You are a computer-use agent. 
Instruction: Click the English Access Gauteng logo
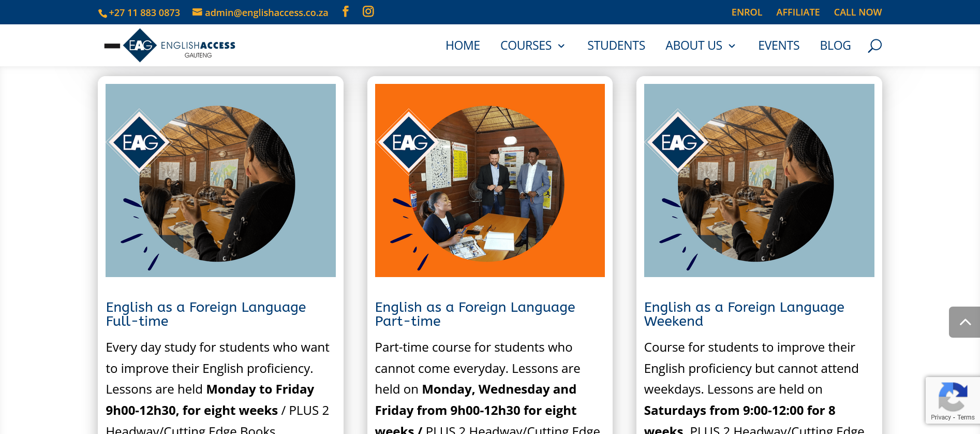pyautogui.click(x=170, y=46)
